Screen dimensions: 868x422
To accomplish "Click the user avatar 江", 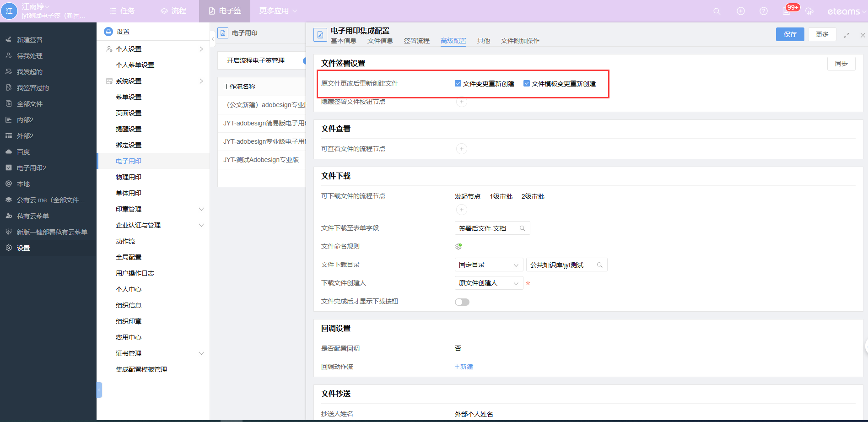I will (x=9, y=11).
